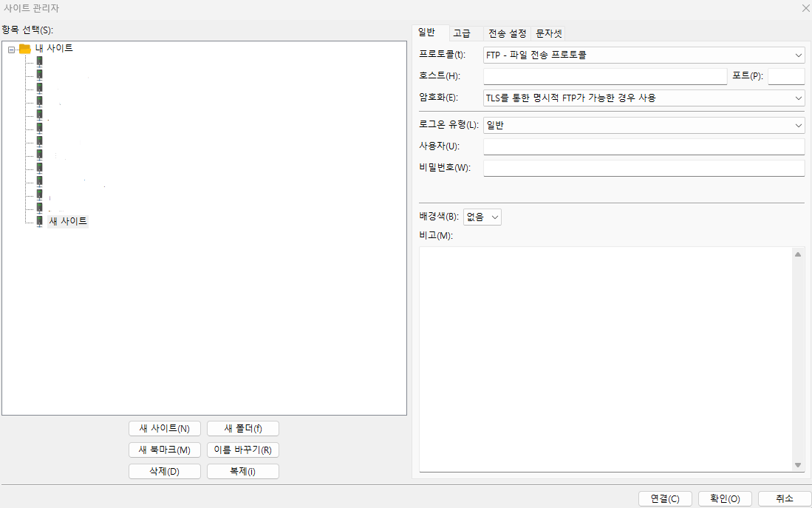Click the topmost server icon in the site list

(38, 61)
